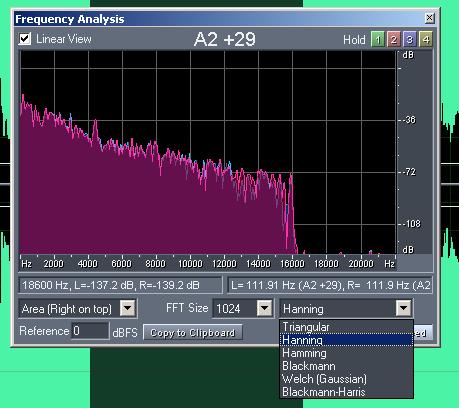Click the frequency readout status field
459x408 pixels.
coord(120,285)
